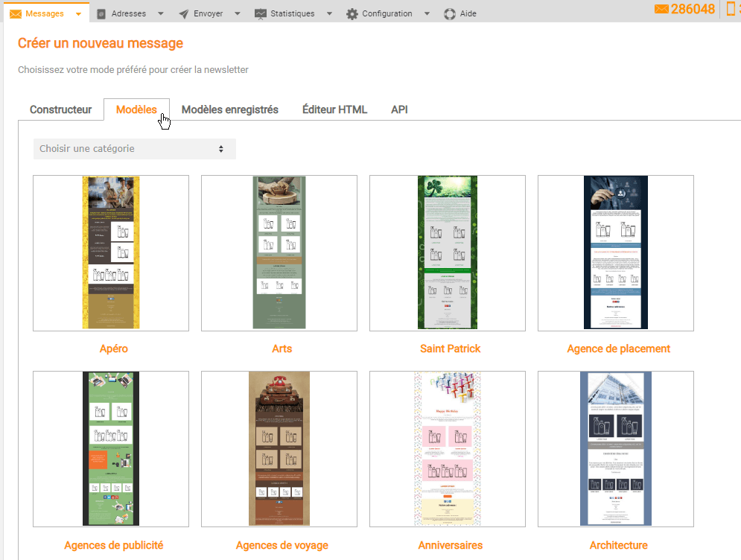
Task: Choose the Anniversaires template thumbnail
Action: [x=448, y=448]
